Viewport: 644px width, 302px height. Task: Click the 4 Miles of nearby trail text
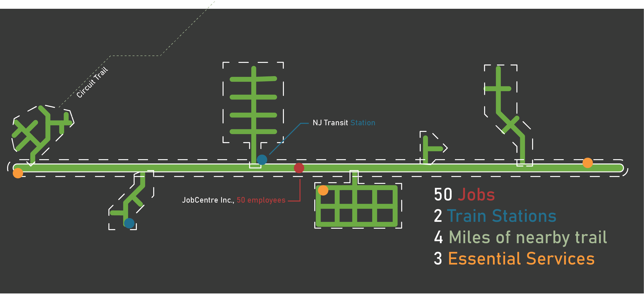[x=520, y=237]
